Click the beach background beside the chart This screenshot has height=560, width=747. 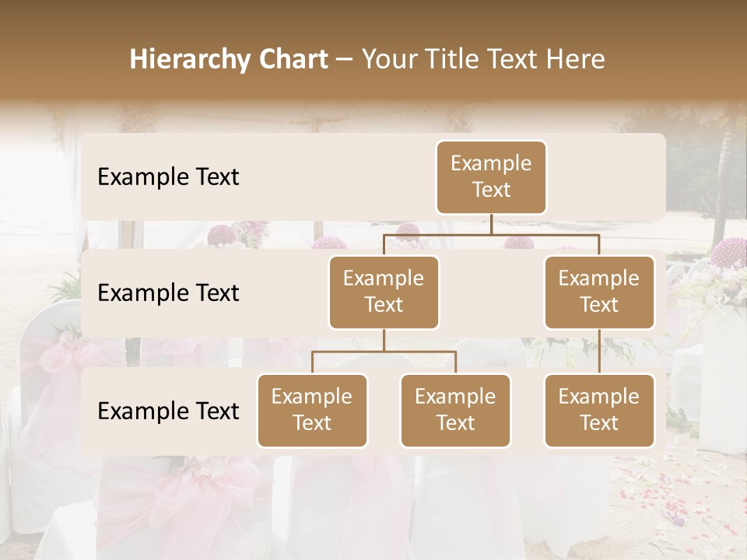click(39, 311)
